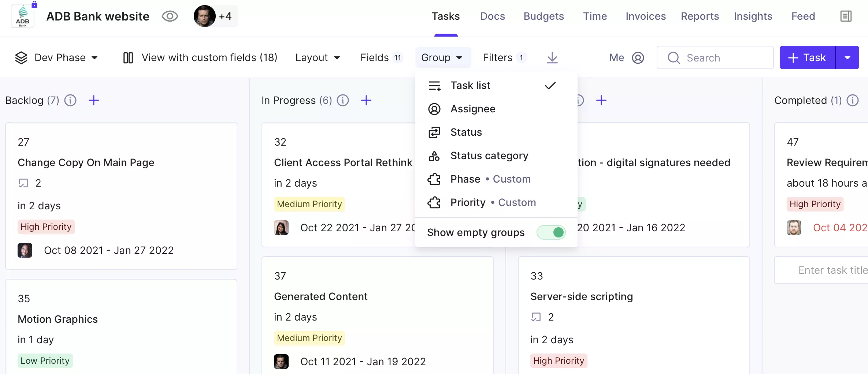This screenshot has width=868, height=374.
Task: Click date range Oct 08 2021 - Jan 27 2022
Action: click(x=109, y=250)
